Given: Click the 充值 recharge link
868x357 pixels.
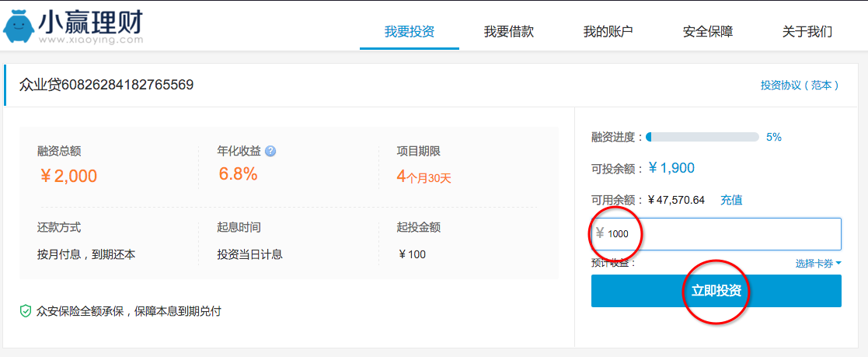Looking at the screenshot, I should pos(731,200).
